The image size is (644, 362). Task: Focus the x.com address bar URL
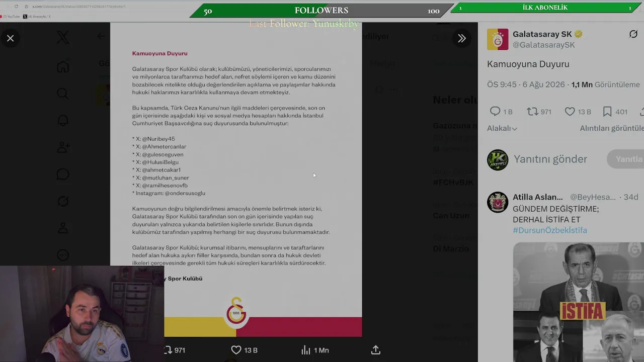coord(79,7)
